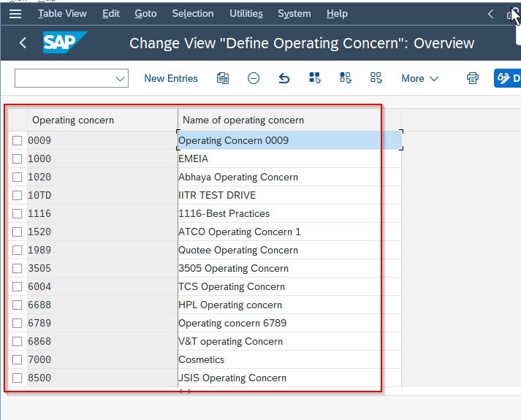Click the Operating concern column header
The image size is (521, 420).
(102, 120)
